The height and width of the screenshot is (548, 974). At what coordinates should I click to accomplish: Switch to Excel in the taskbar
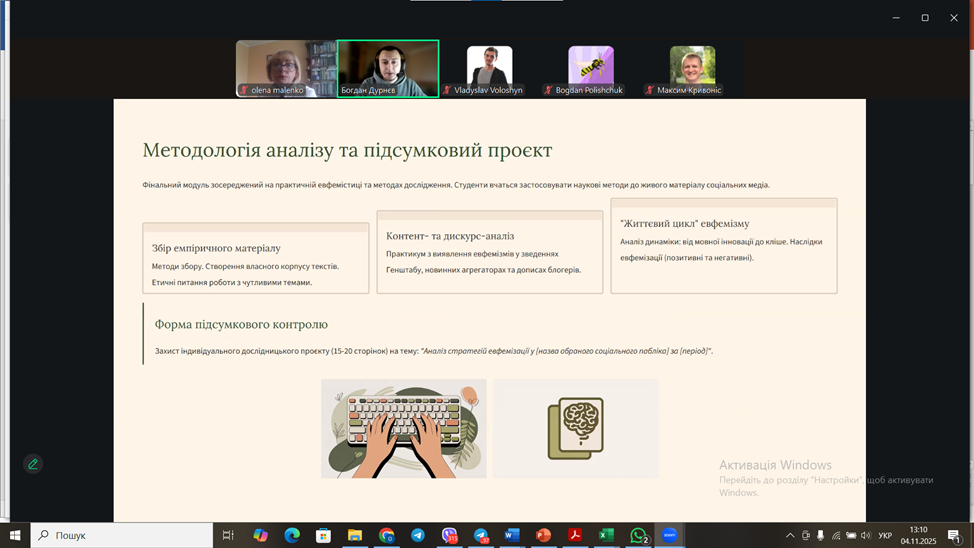(606, 536)
